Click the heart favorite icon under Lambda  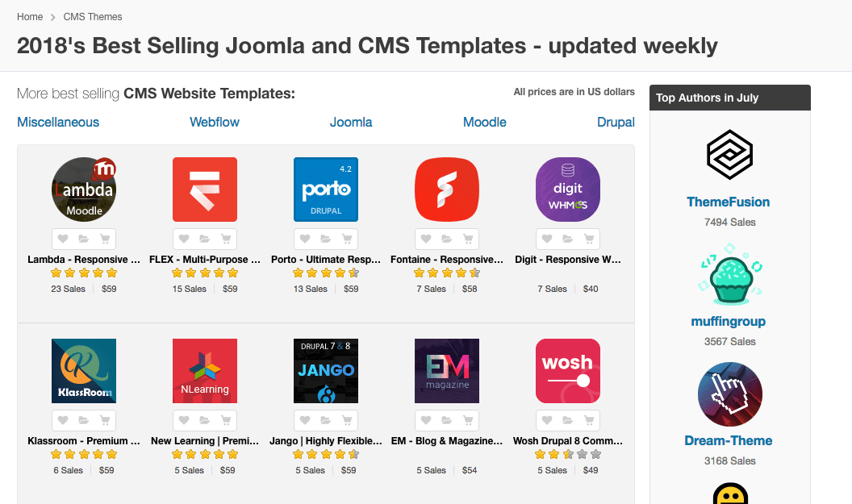point(63,239)
